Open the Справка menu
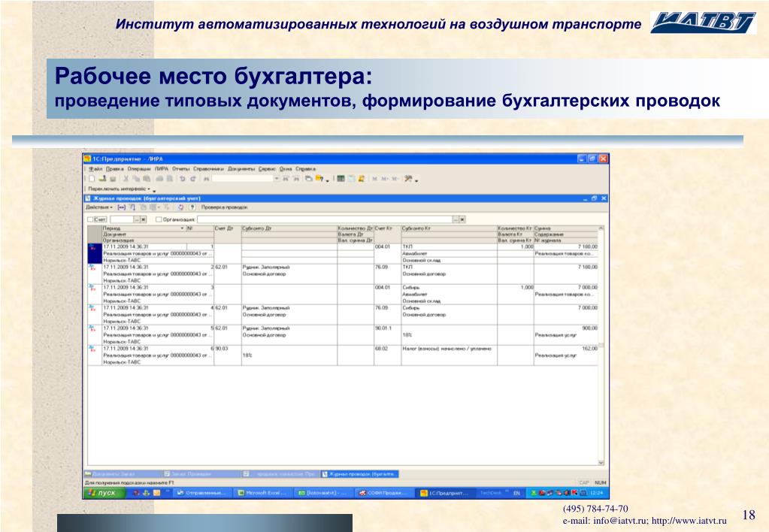 click(x=305, y=168)
